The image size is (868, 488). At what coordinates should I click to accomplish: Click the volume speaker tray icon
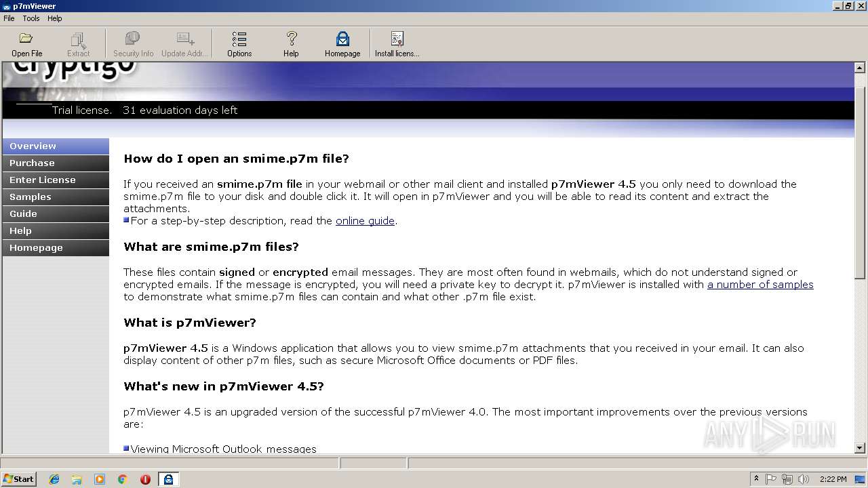click(804, 479)
